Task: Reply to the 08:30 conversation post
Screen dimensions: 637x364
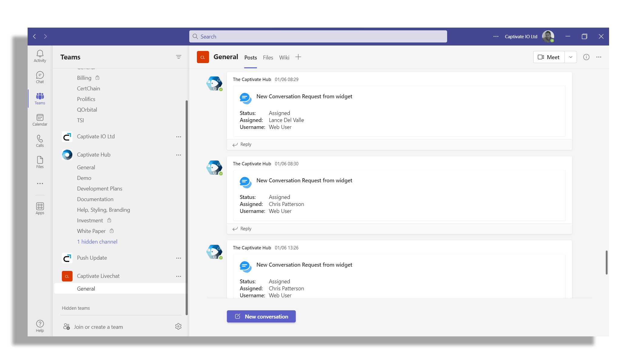Action: click(x=242, y=229)
